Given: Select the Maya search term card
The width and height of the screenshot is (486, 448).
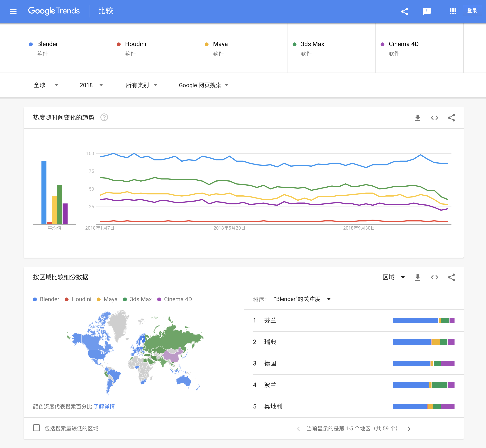Looking at the screenshot, I should (244, 48).
